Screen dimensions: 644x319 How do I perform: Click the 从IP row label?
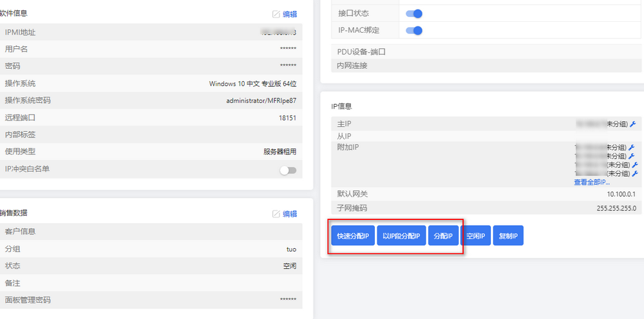tap(344, 136)
